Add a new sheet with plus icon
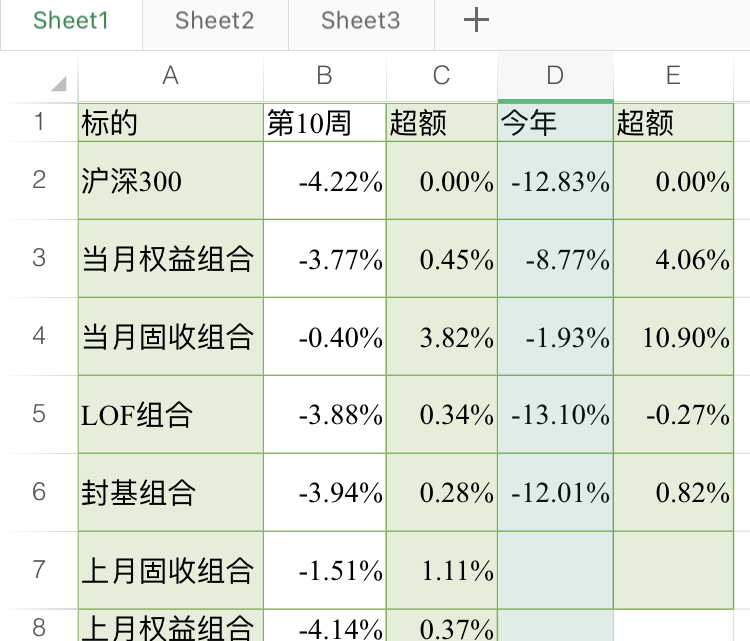Screen dimensions: 750x641 (477, 20)
